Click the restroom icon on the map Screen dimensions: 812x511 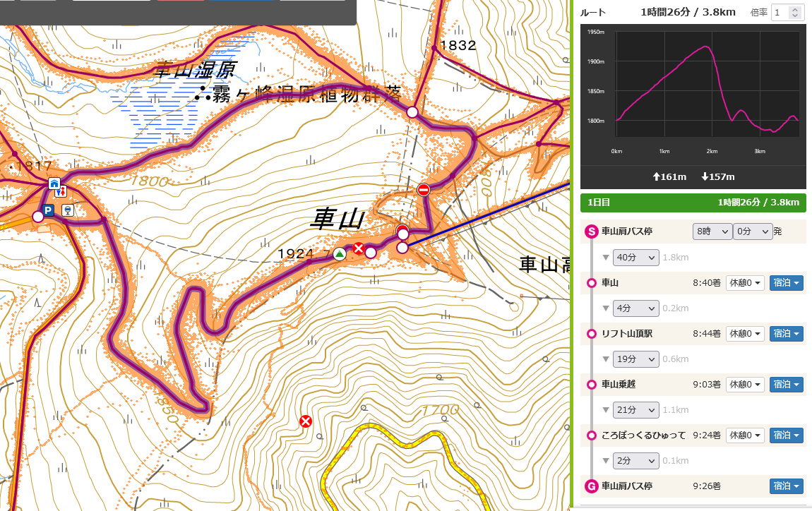coord(64,191)
